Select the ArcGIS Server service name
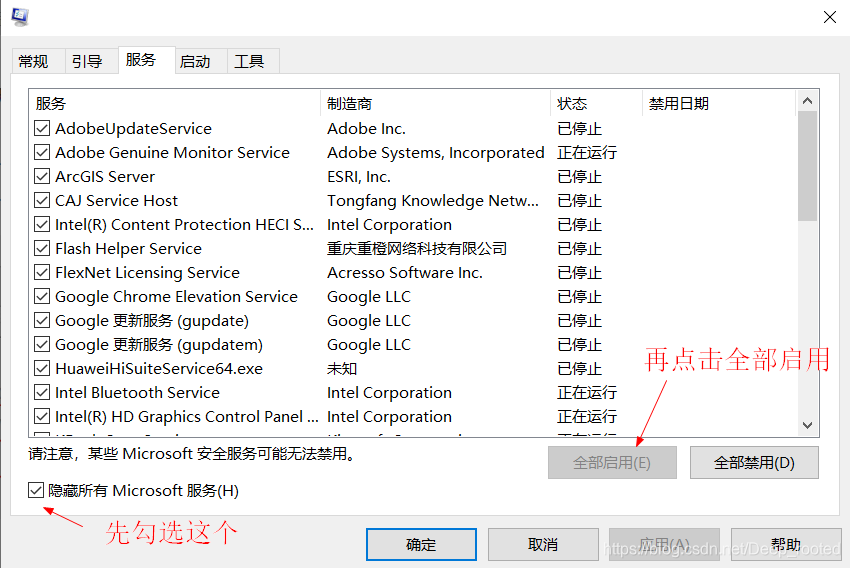The image size is (850, 568). coord(105,177)
